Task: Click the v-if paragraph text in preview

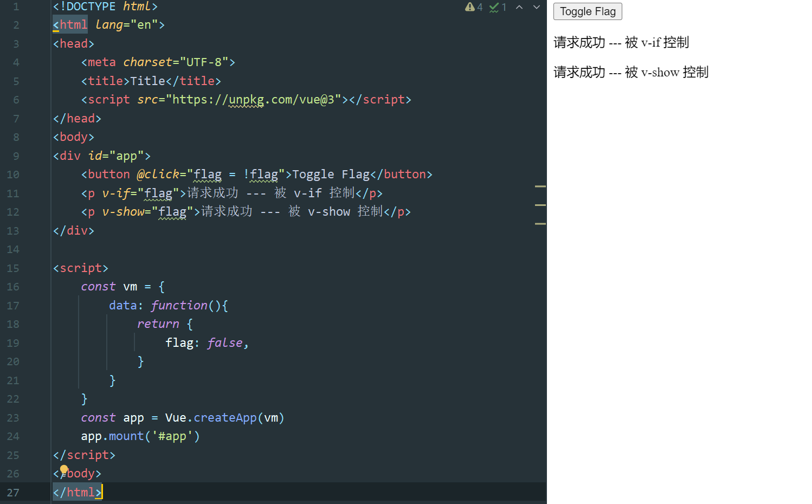Action: coord(621,43)
